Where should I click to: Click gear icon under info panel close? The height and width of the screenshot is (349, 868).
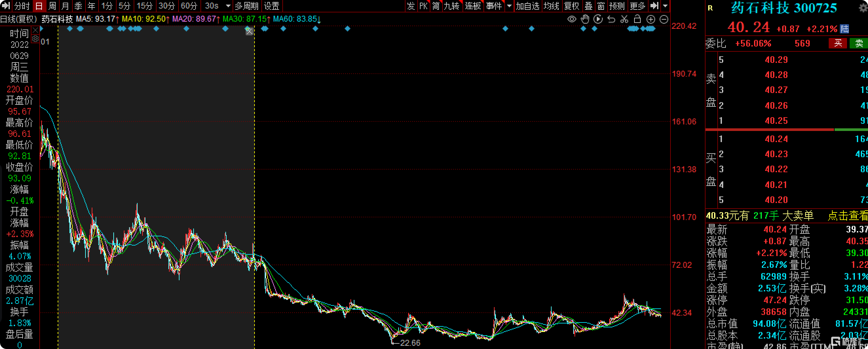[35, 39]
